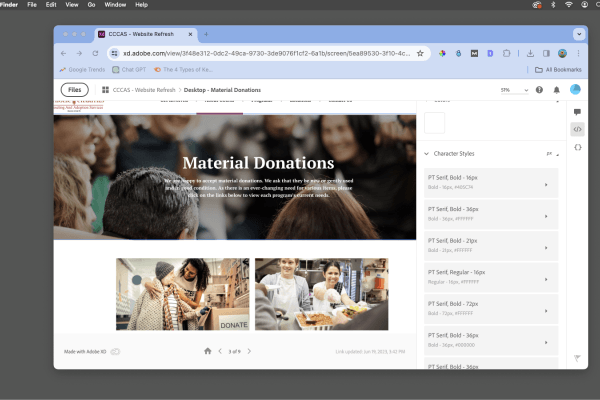Click the Bluetooth icon in menu bar
Screen dimensions: 600x400
pos(553,5)
